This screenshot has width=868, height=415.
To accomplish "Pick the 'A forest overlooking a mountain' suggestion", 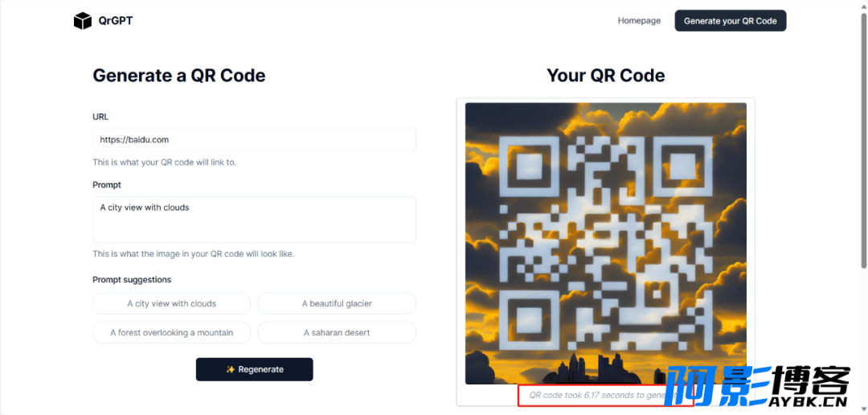I will click(172, 332).
